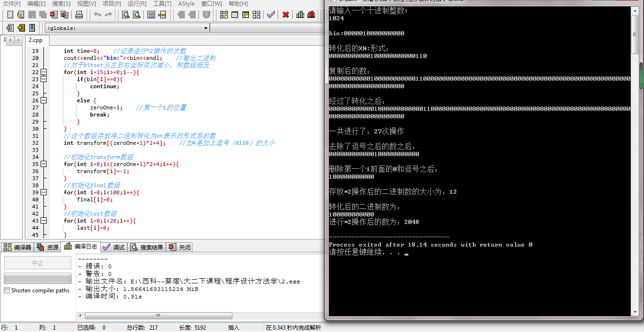Click the 关闭 tab to close panel

(180, 247)
